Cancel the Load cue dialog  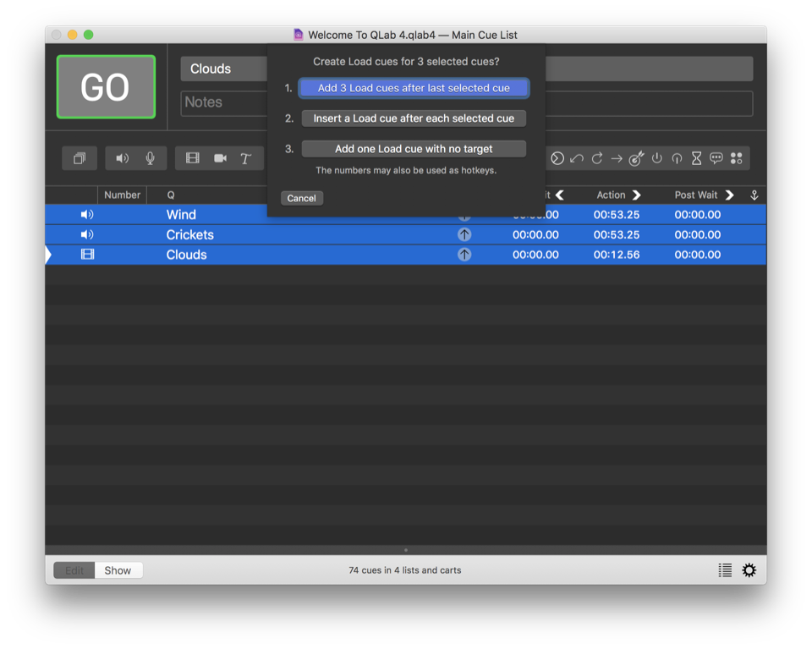[x=301, y=198]
